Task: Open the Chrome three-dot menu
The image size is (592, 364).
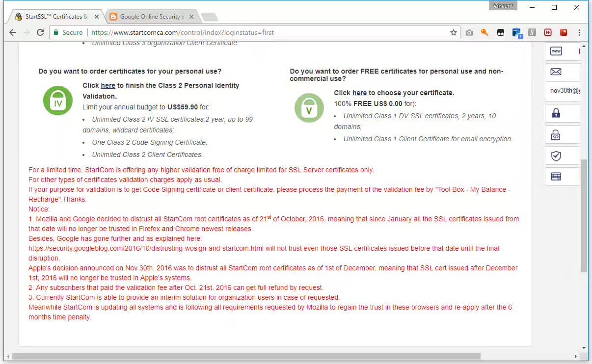Action: click(x=579, y=32)
